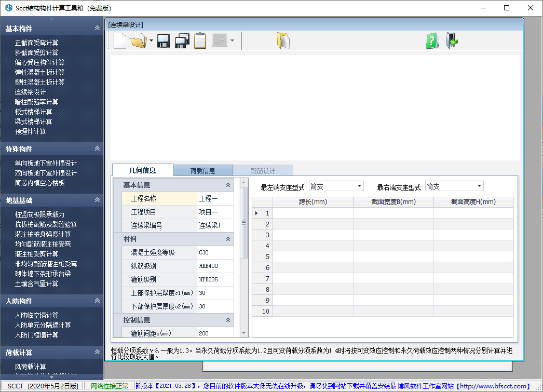Open the dropdown arrow beside the open-folder icon
This screenshot has height=392, width=543.
coord(151,41)
